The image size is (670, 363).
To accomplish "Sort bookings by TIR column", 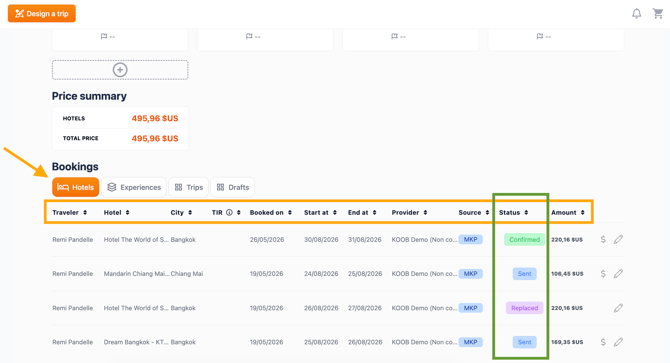I will coord(238,212).
